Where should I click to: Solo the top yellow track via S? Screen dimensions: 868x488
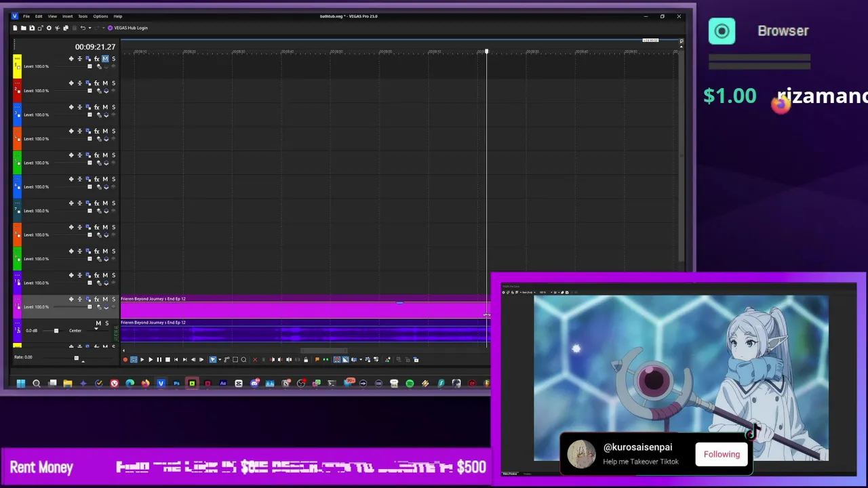tap(113, 59)
